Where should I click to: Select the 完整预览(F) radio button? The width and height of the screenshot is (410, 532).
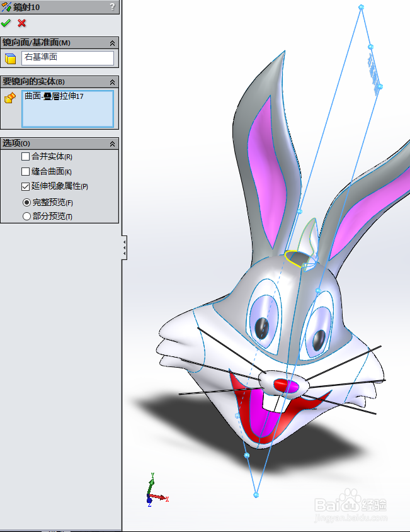(x=27, y=203)
